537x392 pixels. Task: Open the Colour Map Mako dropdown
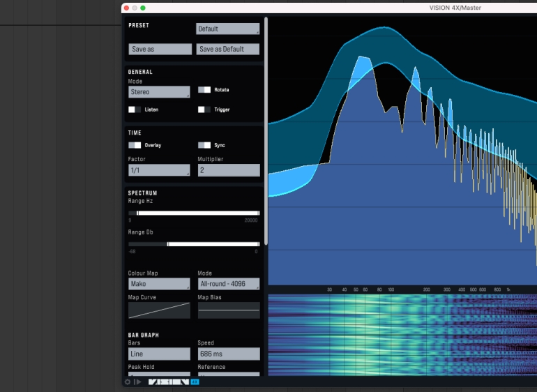coord(159,284)
